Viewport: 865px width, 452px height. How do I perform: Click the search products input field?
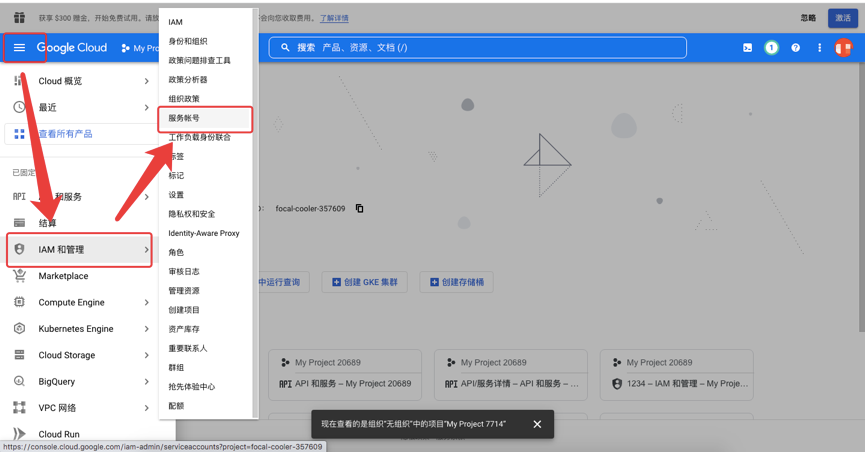click(x=480, y=47)
